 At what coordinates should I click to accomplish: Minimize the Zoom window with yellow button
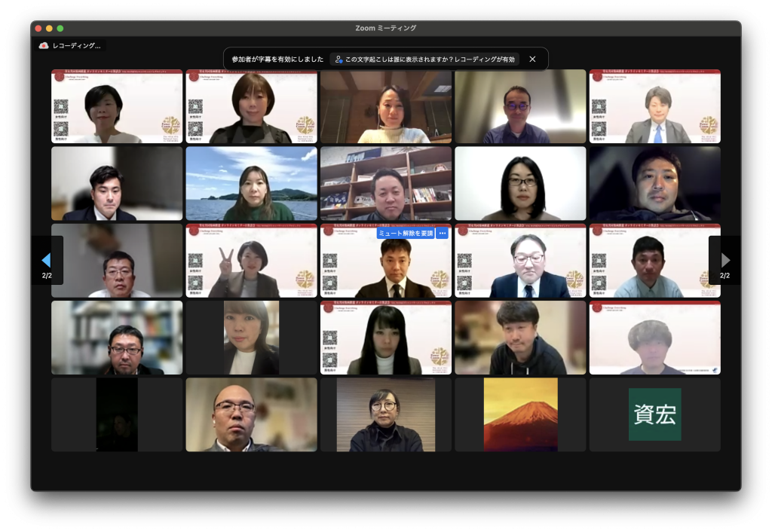pyautogui.click(x=50, y=28)
